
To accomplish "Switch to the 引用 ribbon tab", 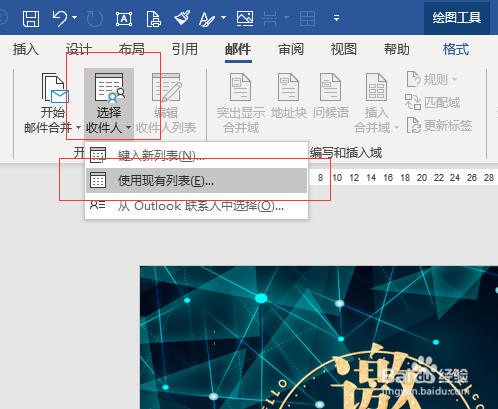I will click(x=185, y=50).
